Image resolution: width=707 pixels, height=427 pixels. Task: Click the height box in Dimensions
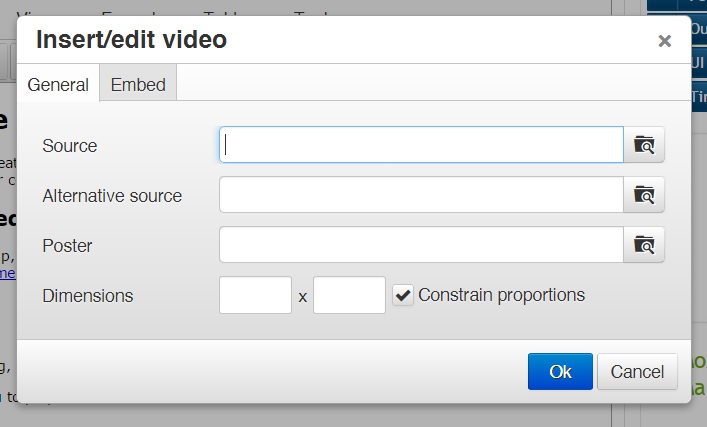click(x=349, y=295)
